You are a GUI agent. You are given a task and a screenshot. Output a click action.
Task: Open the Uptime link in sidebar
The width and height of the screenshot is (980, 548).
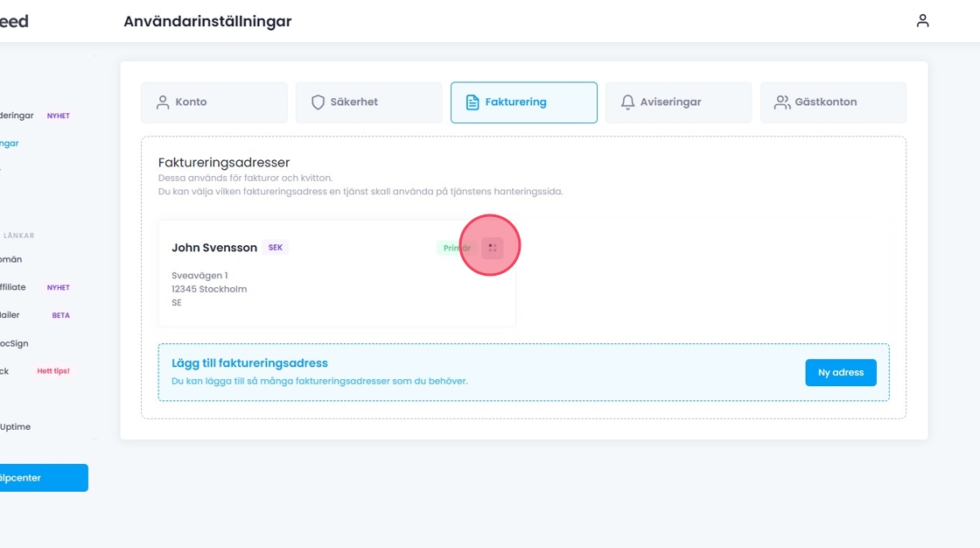pos(15,427)
